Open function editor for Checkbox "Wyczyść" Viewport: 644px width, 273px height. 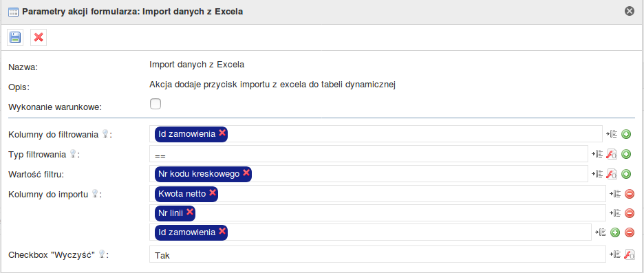coord(630,254)
